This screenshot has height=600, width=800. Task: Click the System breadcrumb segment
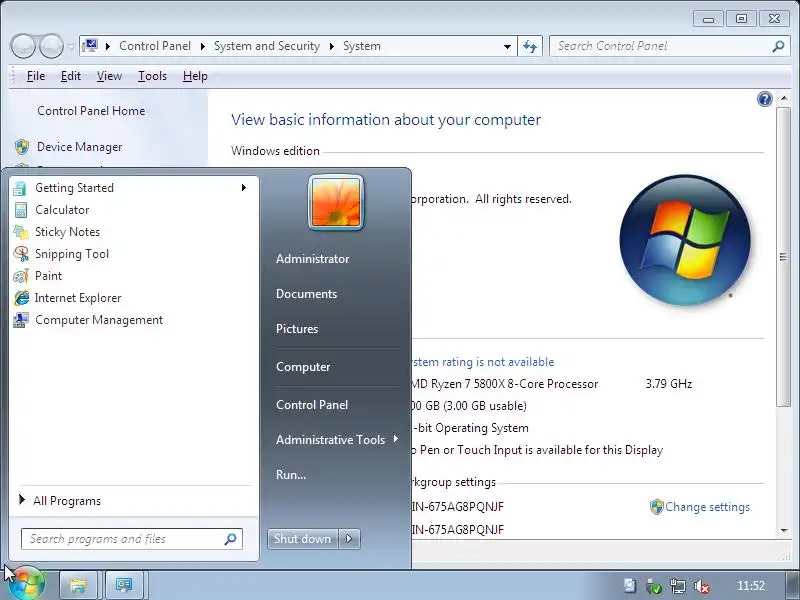tap(362, 46)
